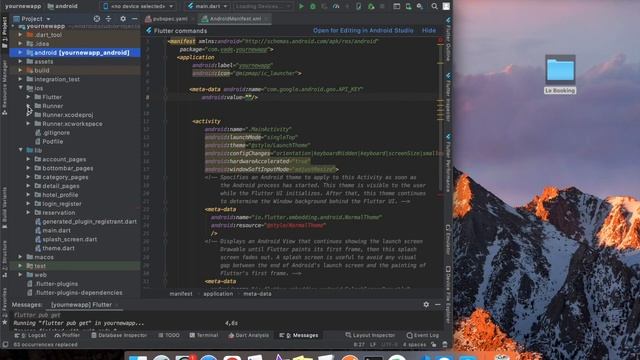Open Project panel settings gear
640x360 pixels.
point(123,19)
